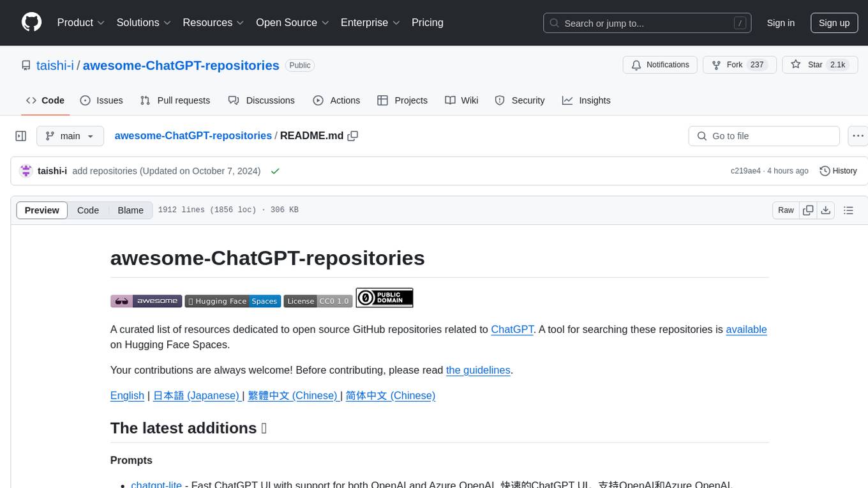Copy the README.md file path
This screenshot has width=868, height=488.
click(x=353, y=136)
